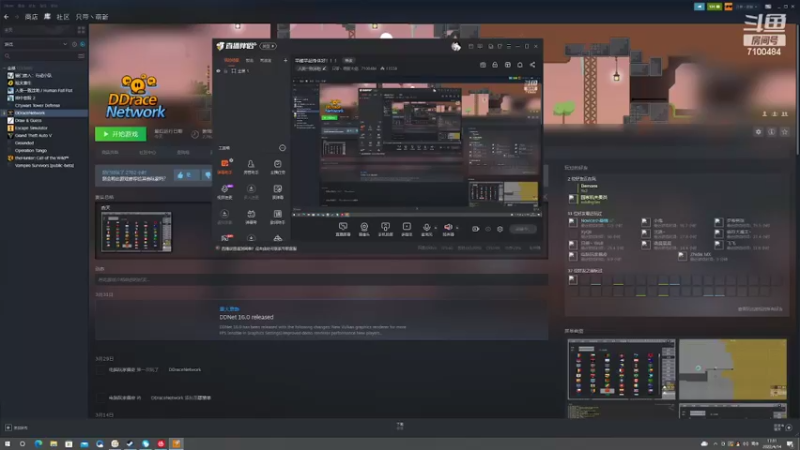Collapse the toolbox panel with the minus circle
The image size is (800, 450).
(x=282, y=148)
